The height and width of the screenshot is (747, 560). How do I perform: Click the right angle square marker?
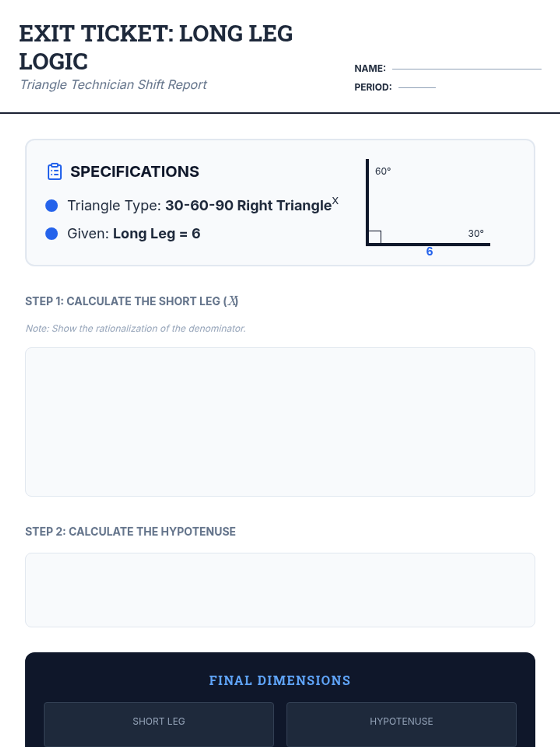tap(375, 237)
